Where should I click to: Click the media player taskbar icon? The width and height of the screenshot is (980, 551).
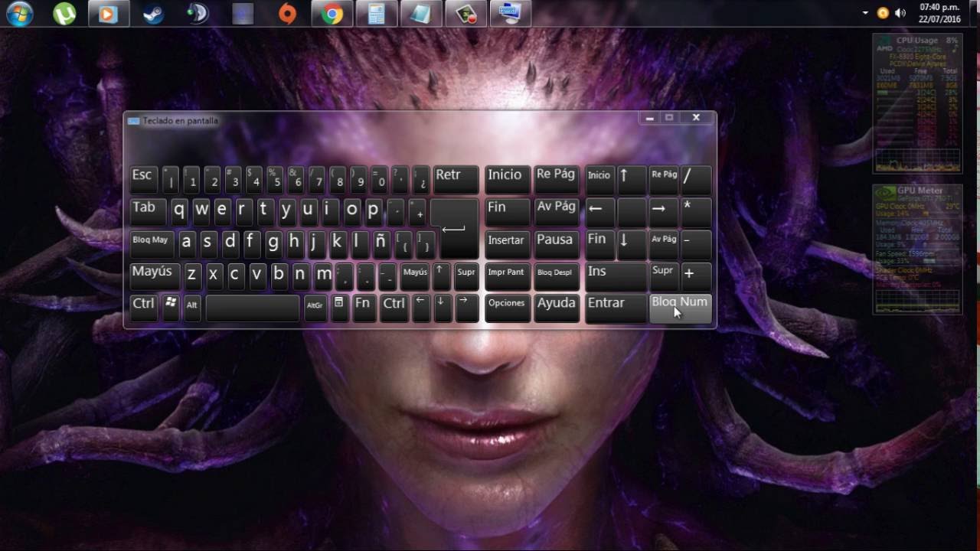(109, 13)
